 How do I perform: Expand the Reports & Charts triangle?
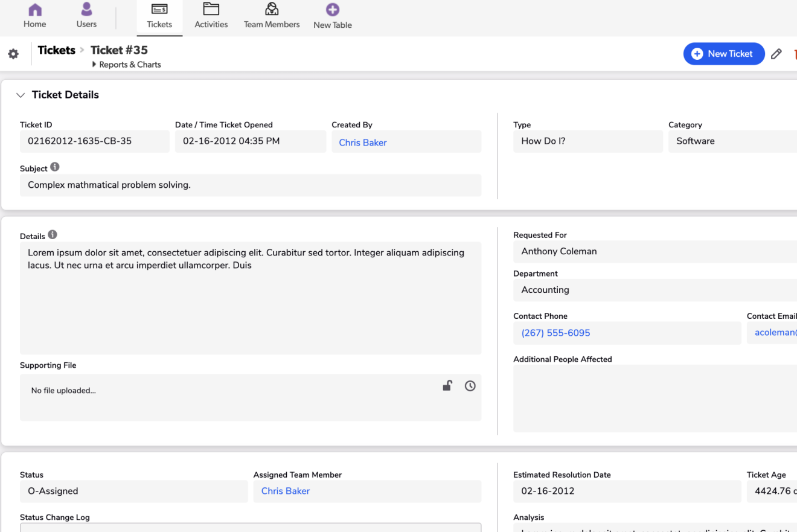[x=94, y=65]
